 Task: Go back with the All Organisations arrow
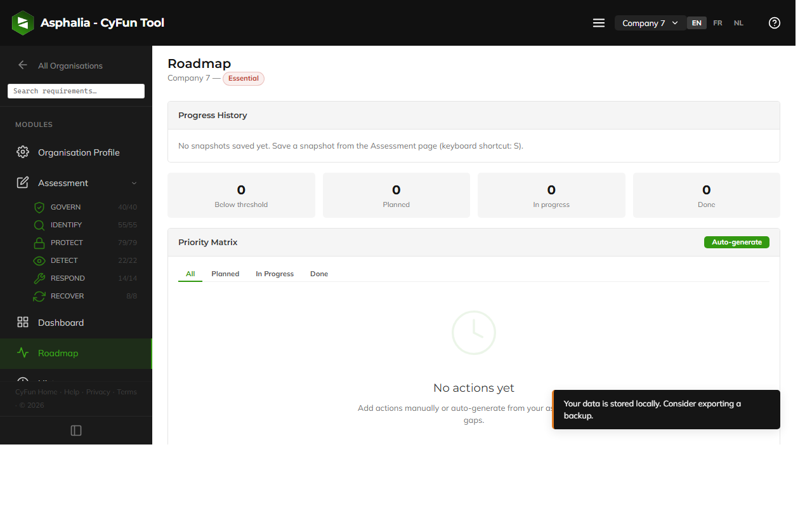point(23,65)
